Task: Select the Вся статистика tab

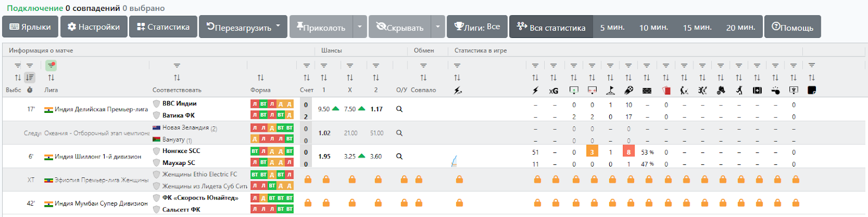Action: tap(551, 27)
